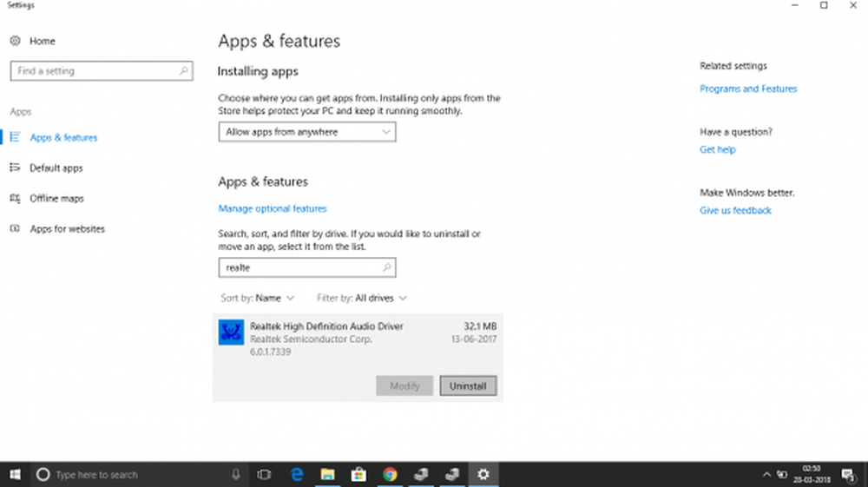Open the Filter by All drives dropdown

362,298
